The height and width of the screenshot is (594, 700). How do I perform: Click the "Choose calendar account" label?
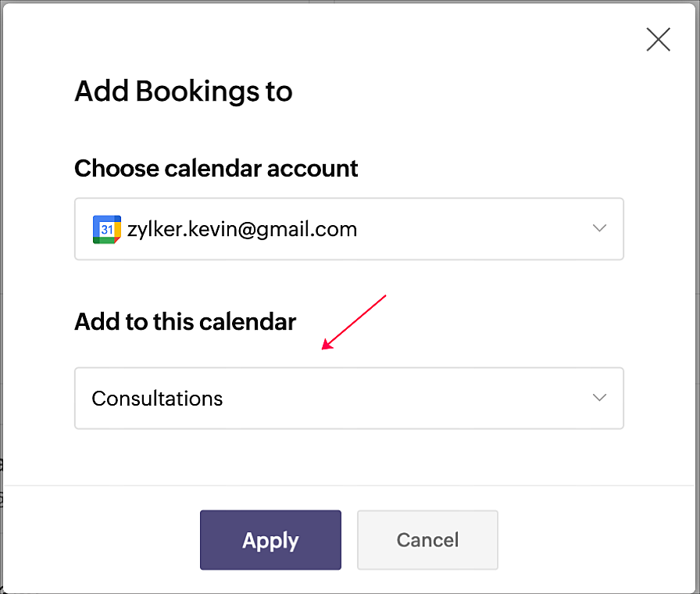216,168
